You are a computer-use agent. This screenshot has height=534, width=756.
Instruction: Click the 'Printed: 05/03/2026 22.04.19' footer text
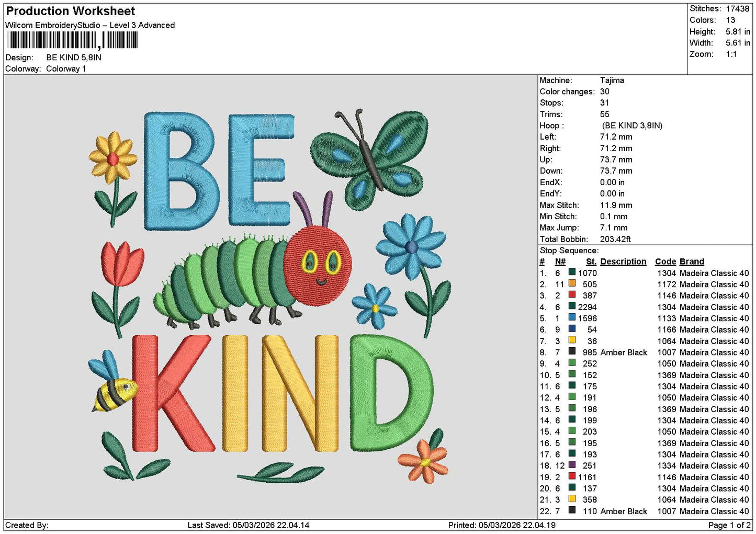(x=502, y=525)
